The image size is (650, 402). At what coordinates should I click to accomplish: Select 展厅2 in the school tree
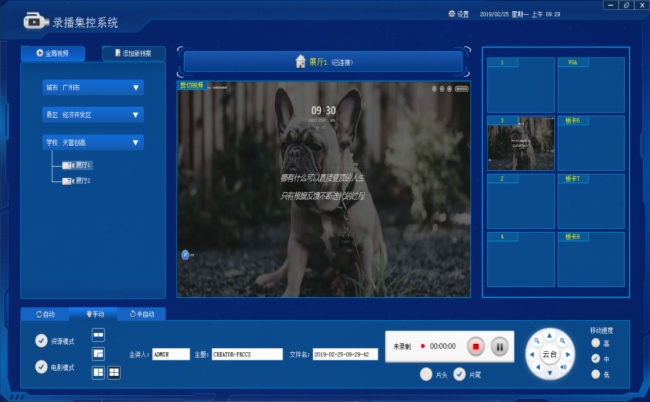click(x=80, y=181)
